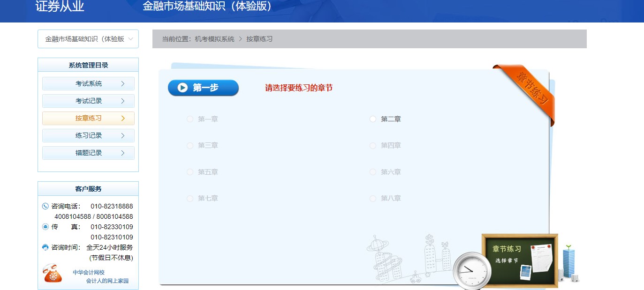This screenshot has height=290, width=644.
Task: Click the phone icon beside 咨询电话
Action: pyautogui.click(x=45, y=206)
